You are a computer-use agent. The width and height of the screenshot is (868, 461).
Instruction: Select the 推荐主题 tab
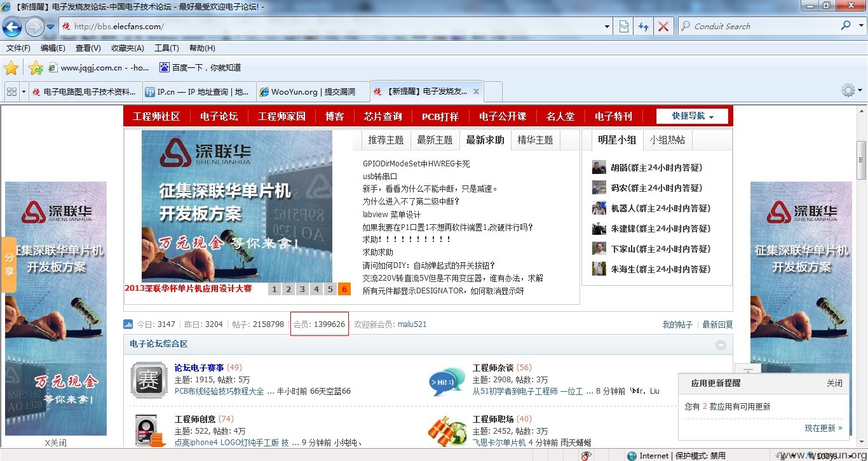point(386,140)
